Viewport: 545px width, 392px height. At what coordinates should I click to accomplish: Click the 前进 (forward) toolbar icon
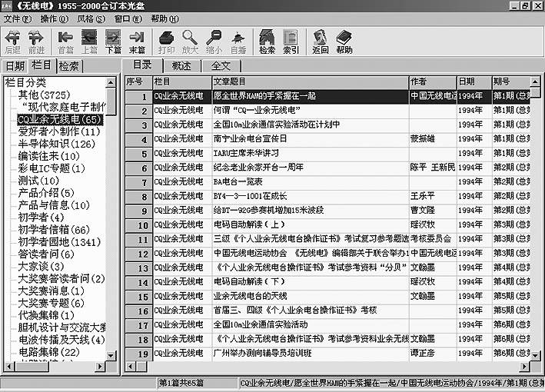click(36, 42)
